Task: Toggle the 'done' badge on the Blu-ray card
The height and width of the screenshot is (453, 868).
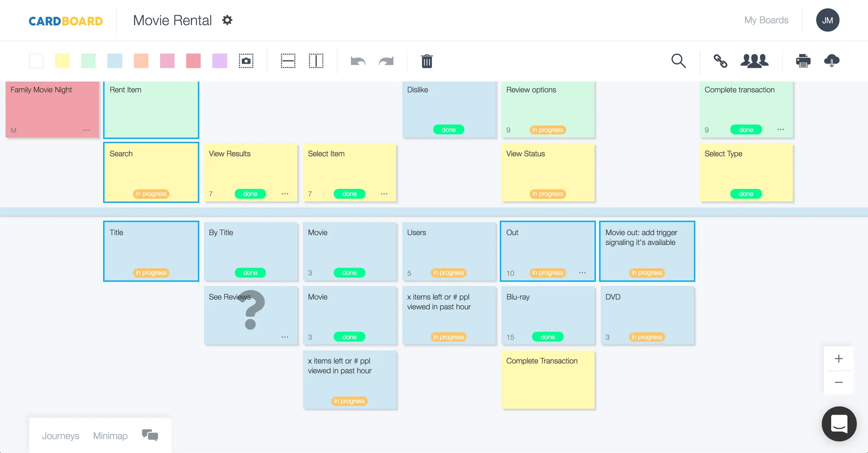Action: [547, 336]
